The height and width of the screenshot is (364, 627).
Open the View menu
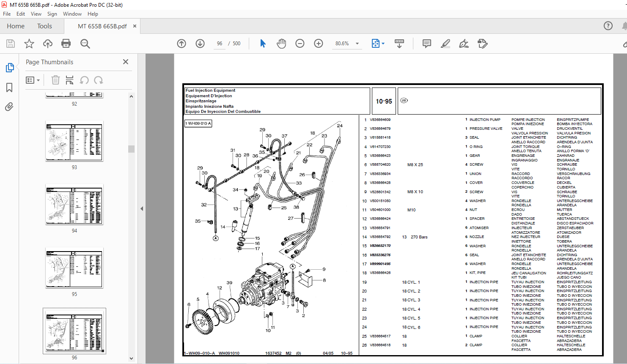coord(36,14)
